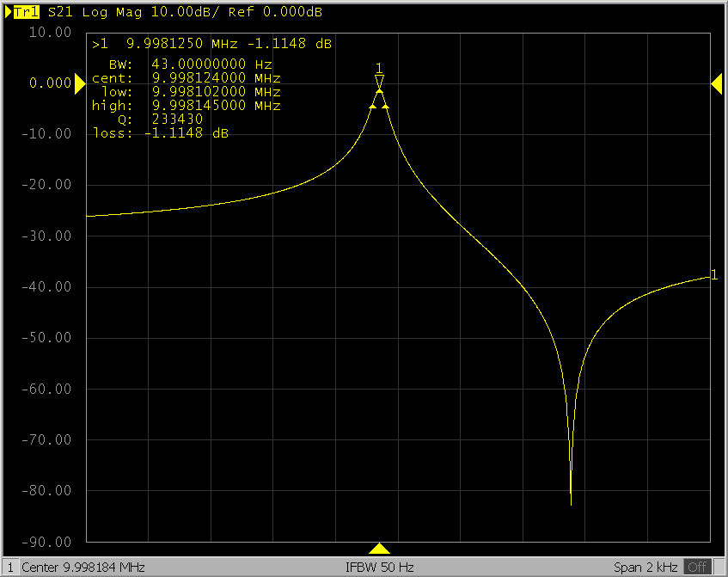This screenshot has width=728, height=577.
Task: Click the right reference position arrow
Action: pyautogui.click(x=716, y=83)
